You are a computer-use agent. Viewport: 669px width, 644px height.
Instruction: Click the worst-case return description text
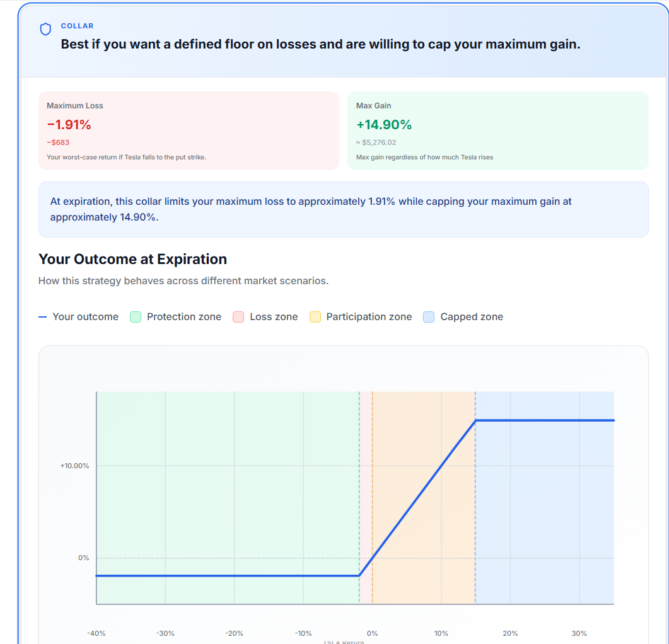click(x=126, y=158)
